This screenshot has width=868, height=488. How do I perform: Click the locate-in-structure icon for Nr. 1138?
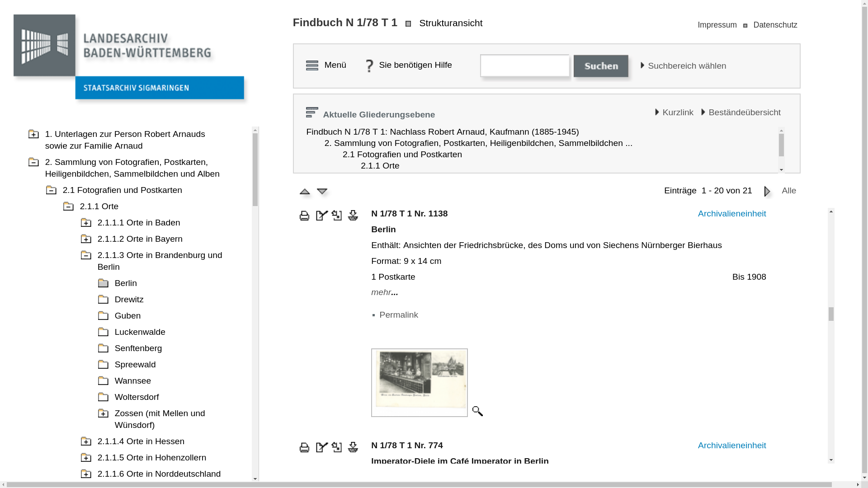click(337, 215)
